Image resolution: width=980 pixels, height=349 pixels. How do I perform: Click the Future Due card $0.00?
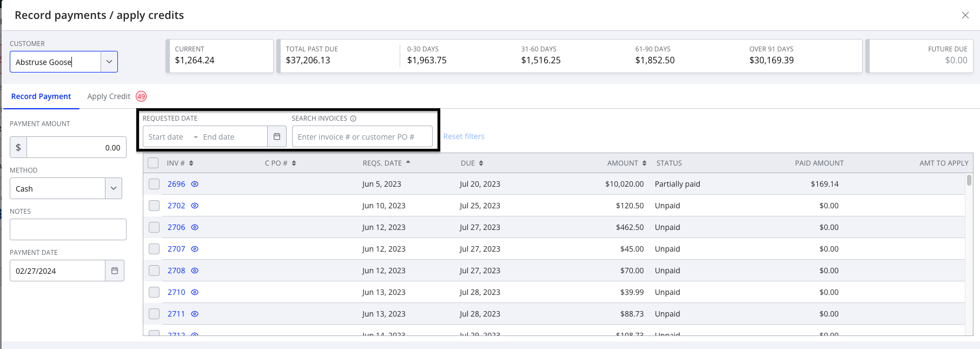pos(920,56)
